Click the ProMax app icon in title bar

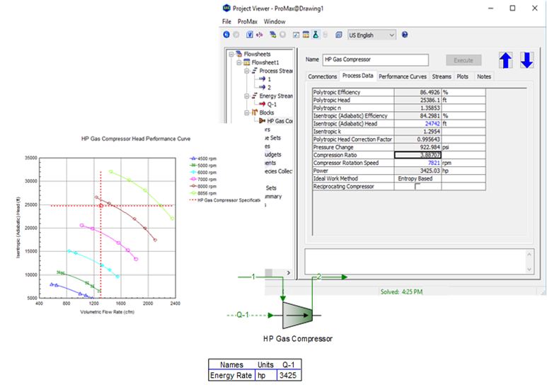pos(226,8)
